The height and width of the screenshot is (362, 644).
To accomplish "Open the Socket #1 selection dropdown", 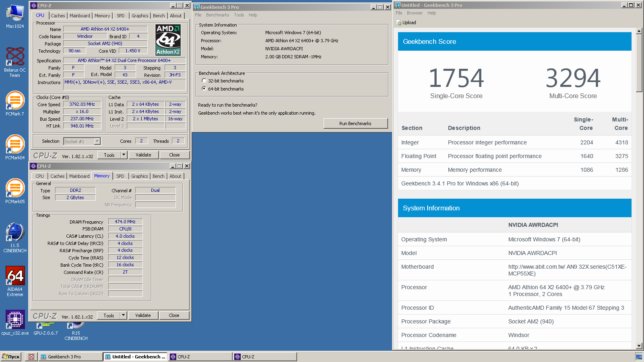I will [x=97, y=141].
